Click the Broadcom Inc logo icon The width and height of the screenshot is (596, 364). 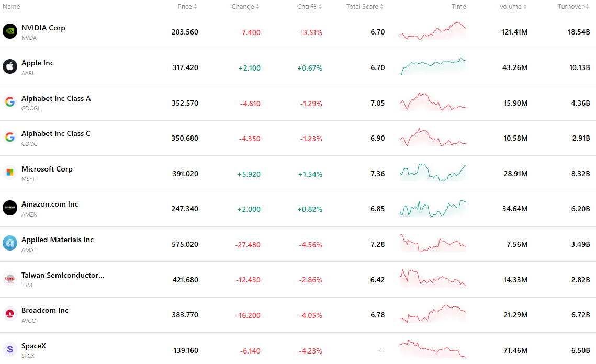(10, 314)
